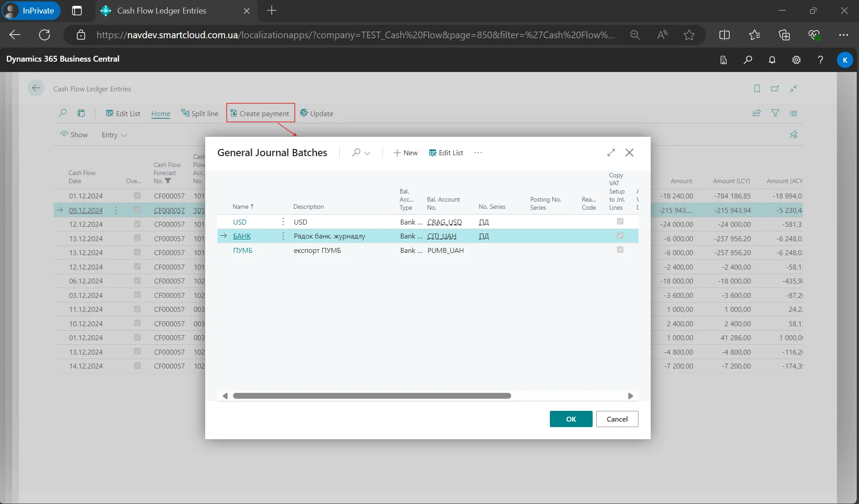Toggle Copy VAT Setup checkbox for ПУМБ
The width and height of the screenshot is (859, 504).
[620, 250]
